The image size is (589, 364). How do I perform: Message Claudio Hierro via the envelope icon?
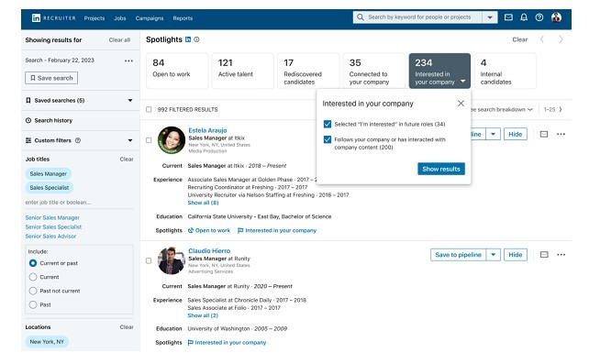(543, 255)
